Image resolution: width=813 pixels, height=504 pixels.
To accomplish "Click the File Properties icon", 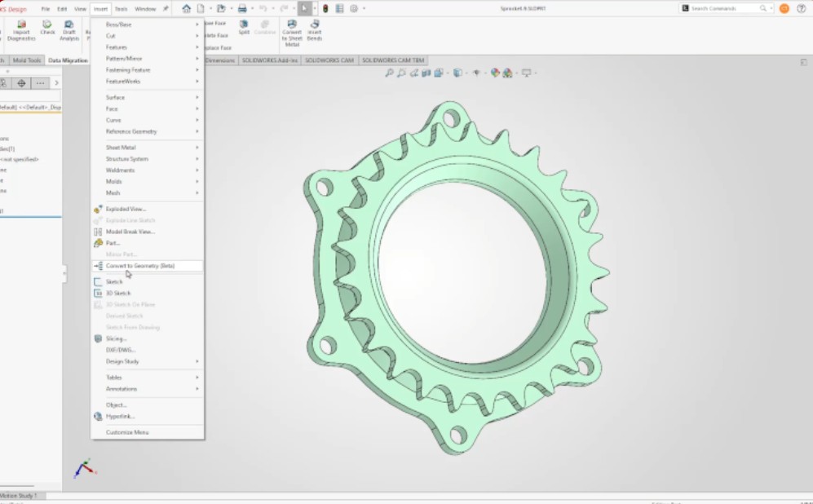I will coord(339,8).
